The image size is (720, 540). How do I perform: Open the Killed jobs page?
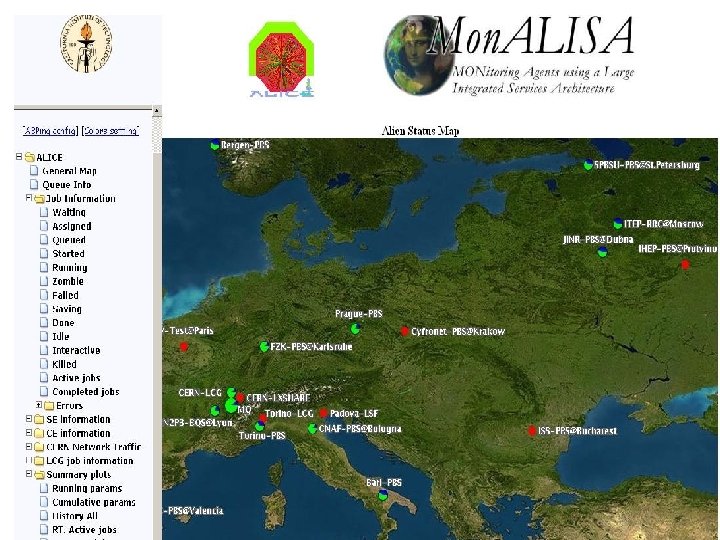[x=64, y=364]
